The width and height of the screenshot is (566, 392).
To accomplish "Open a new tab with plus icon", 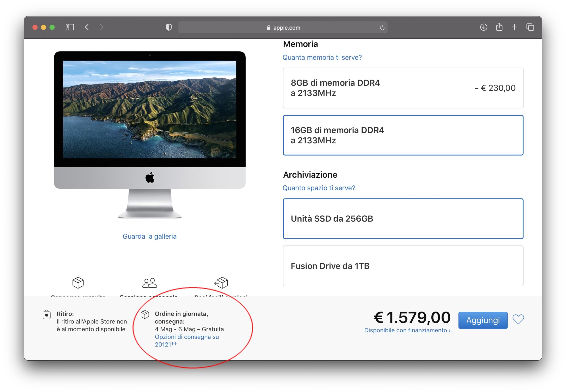I will click(x=514, y=27).
